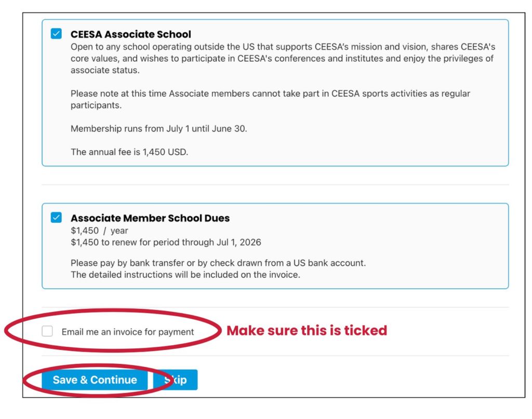Click the word "Continue" on the blue button
Screen dimensions: 532x419
pyautogui.click(x=114, y=380)
